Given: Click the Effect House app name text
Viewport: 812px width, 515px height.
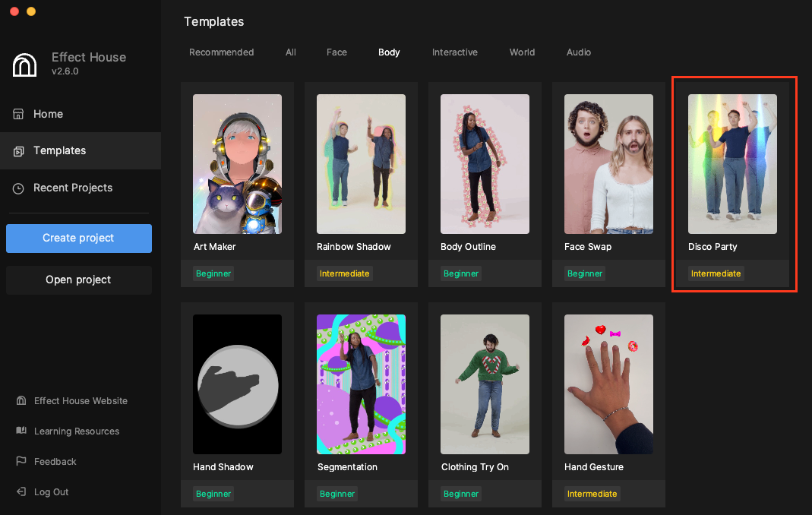Looking at the screenshot, I should tap(89, 57).
